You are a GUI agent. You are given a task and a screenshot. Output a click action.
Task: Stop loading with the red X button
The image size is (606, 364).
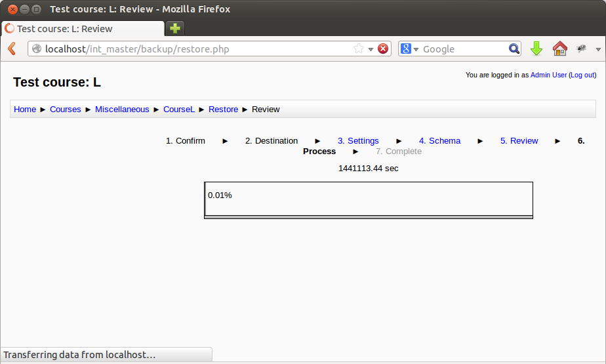coord(383,49)
